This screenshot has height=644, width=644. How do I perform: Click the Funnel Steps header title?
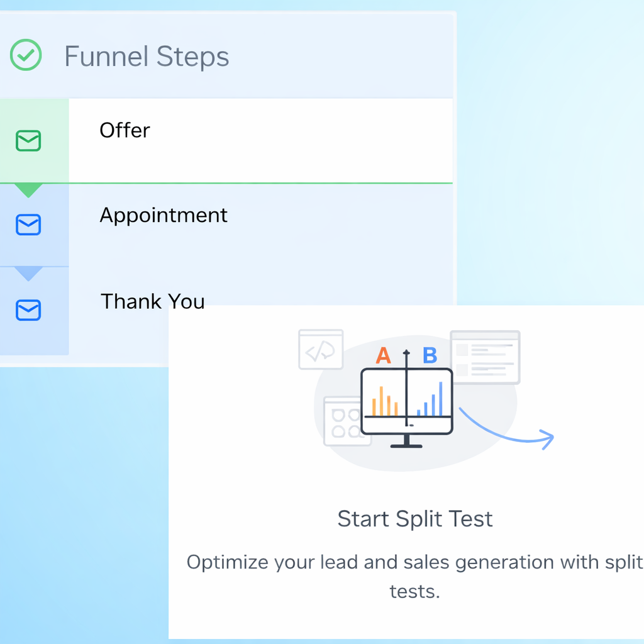(147, 57)
